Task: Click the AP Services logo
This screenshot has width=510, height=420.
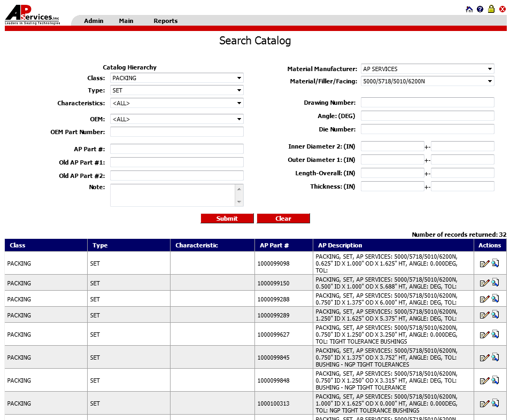Action: (32, 15)
